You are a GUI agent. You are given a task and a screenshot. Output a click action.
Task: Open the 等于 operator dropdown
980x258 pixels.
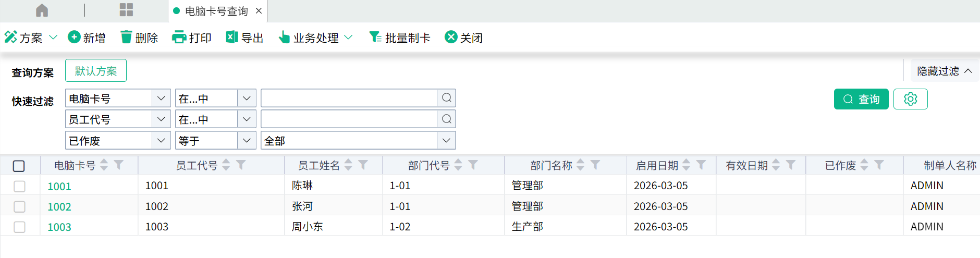(246, 141)
